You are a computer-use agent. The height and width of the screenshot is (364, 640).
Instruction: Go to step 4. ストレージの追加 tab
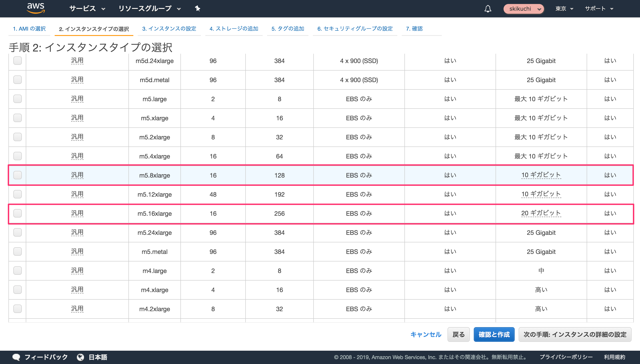tap(234, 29)
